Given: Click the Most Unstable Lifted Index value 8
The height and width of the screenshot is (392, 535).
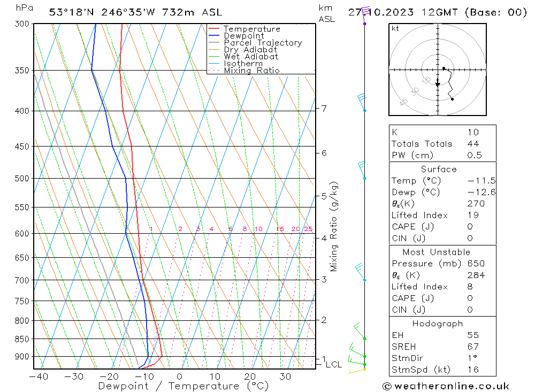Looking at the screenshot, I should 470,287.
